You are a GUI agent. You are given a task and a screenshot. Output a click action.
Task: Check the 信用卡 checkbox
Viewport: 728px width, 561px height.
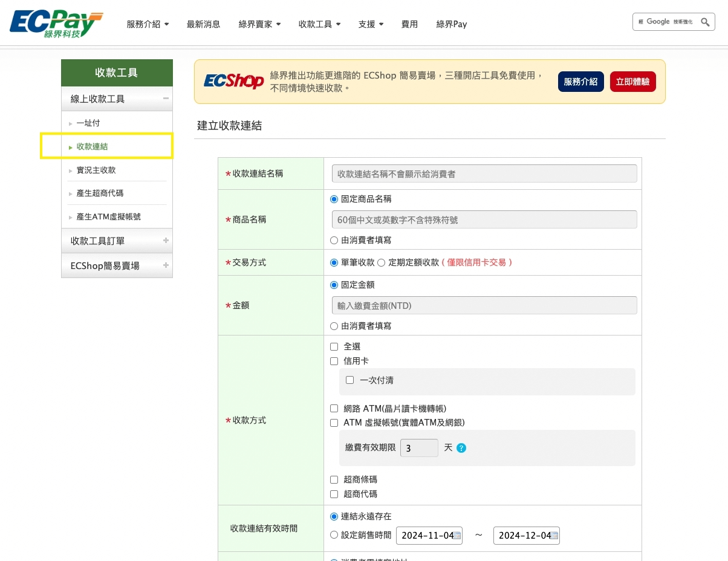click(x=334, y=361)
